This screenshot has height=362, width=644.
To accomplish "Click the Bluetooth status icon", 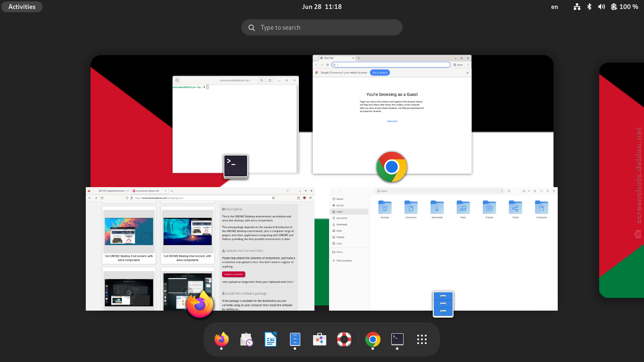I will tap(589, 7).
